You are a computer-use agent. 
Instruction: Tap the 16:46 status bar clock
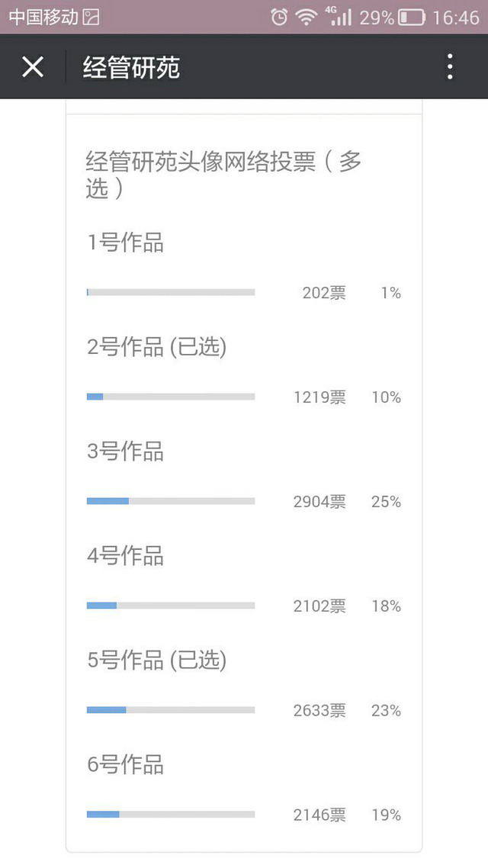pyautogui.click(x=455, y=17)
